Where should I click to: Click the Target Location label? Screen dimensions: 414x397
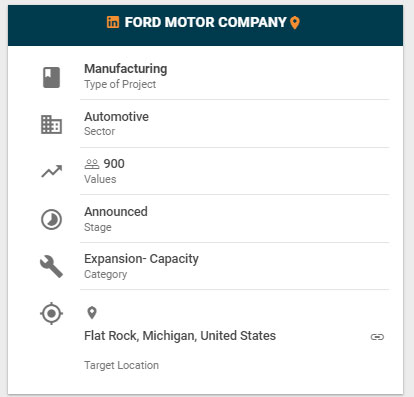121,365
